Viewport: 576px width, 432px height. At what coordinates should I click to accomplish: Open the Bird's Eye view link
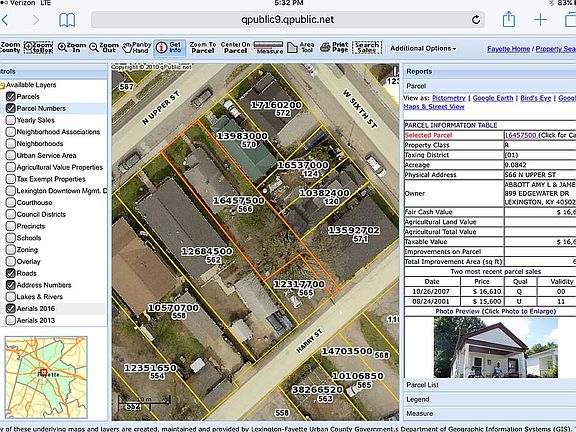(x=536, y=98)
